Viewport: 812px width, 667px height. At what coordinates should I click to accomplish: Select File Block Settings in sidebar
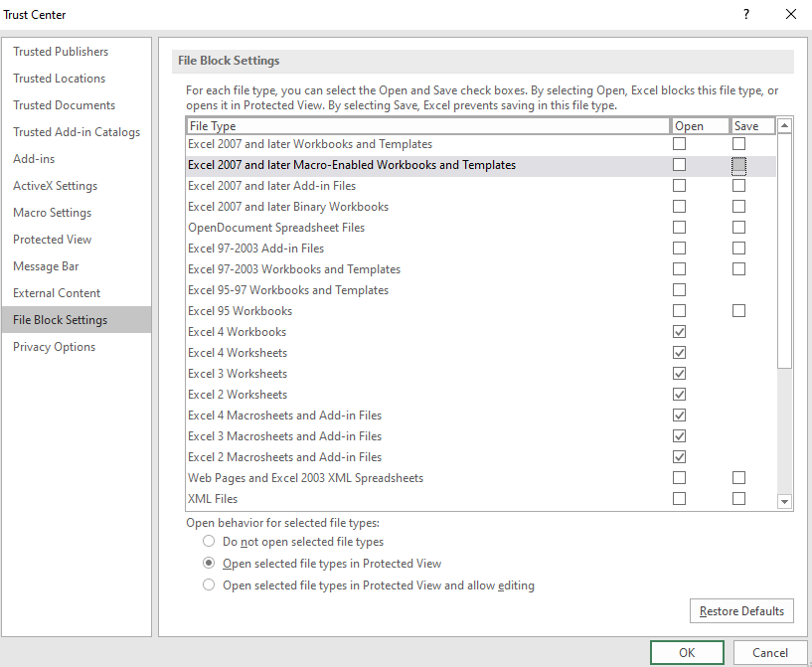[77, 319]
